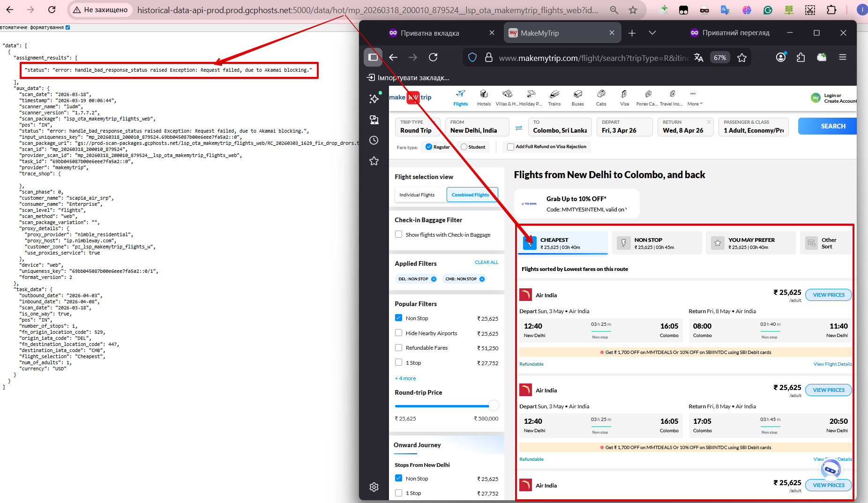This screenshot has width=868, height=503.
Task: Open FROM New Delhi, India selector
Action: (x=477, y=127)
